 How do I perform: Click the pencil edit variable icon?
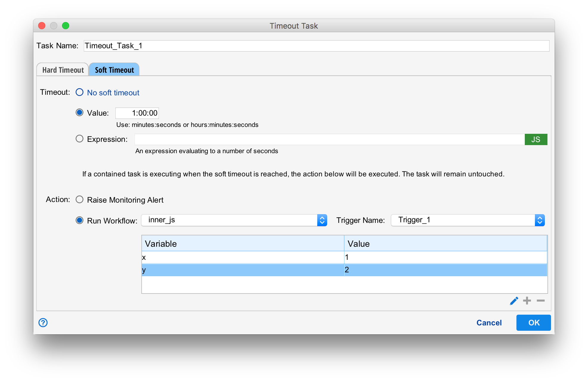click(514, 301)
